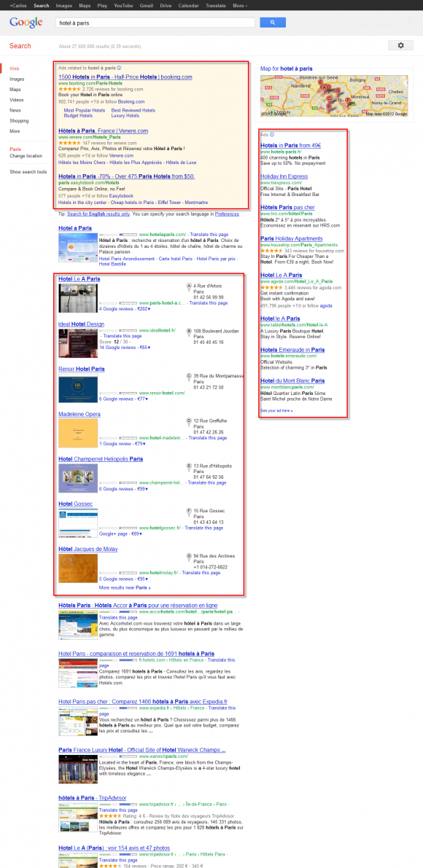Click map pin E beside 13 Rue d'Héliopolis

click(189, 466)
